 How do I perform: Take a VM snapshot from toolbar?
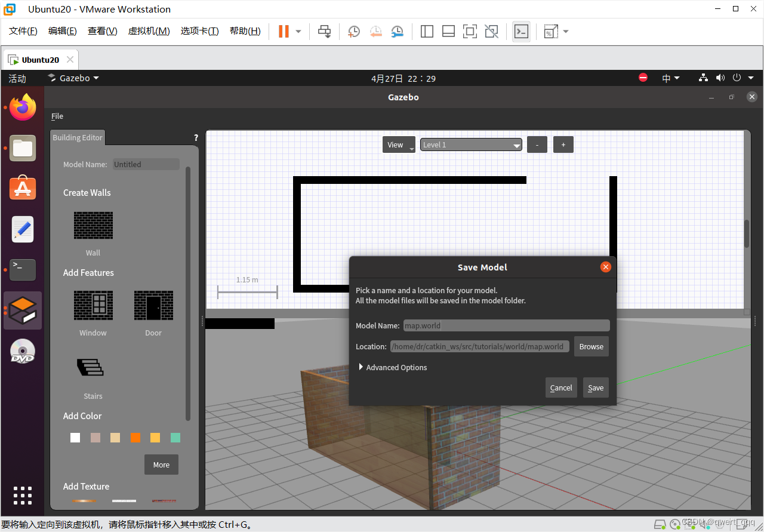pos(354,32)
